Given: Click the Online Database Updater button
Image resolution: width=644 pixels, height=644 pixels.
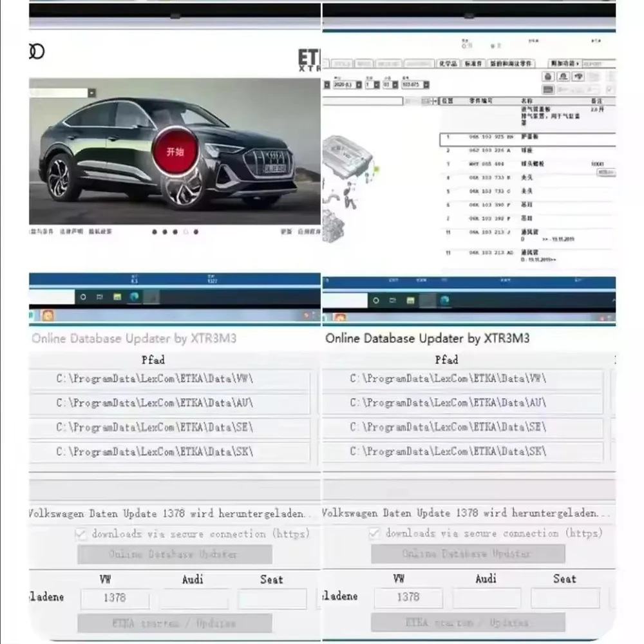Looking at the screenshot, I should click(x=174, y=554).
